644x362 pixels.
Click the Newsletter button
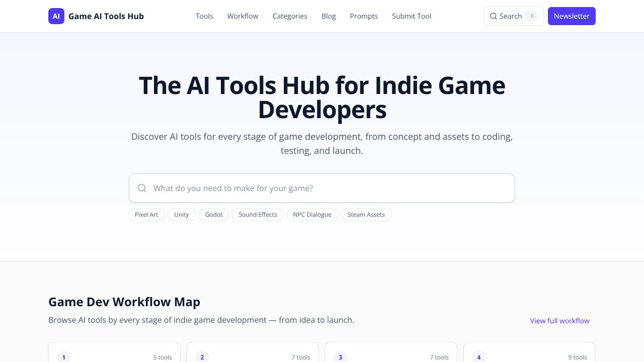[x=572, y=16]
